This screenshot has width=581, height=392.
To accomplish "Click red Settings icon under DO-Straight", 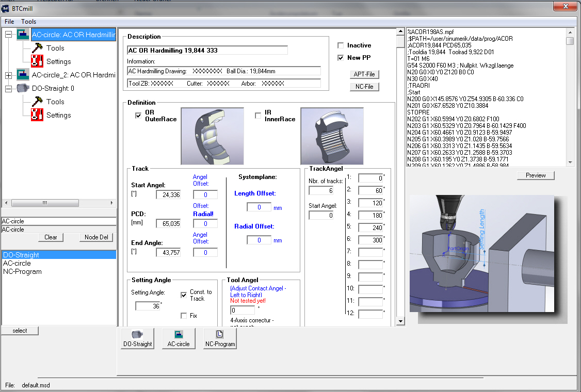I will click(x=37, y=115).
